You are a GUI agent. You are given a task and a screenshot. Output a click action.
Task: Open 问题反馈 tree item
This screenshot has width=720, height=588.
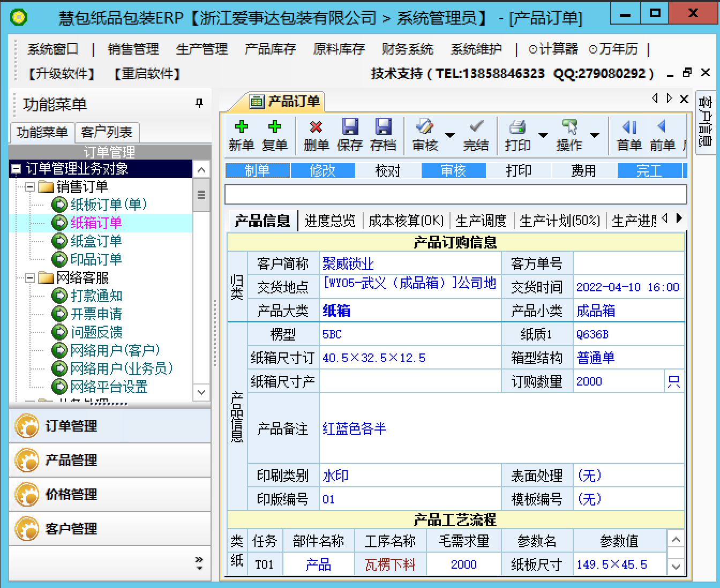[96, 332]
